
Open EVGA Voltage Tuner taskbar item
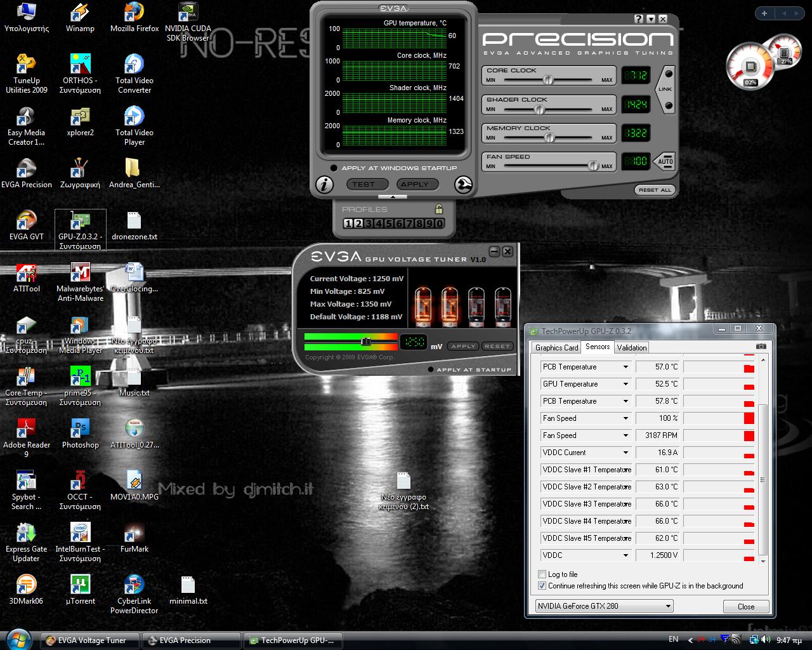point(91,640)
